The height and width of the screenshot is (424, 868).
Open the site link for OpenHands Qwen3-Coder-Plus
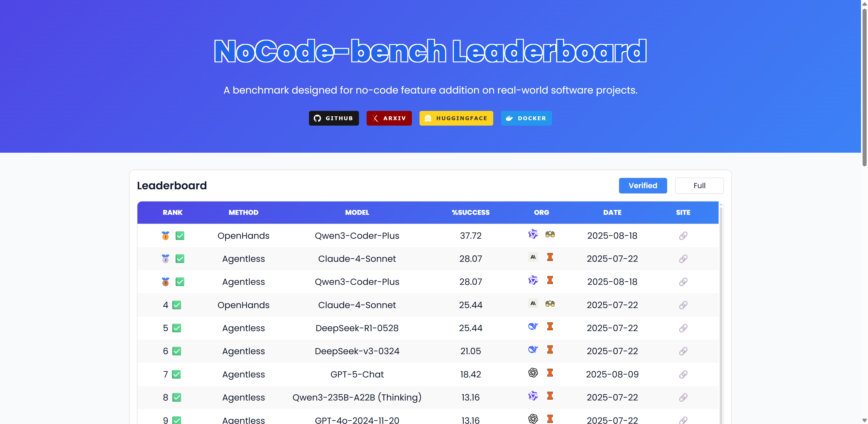coord(683,236)
